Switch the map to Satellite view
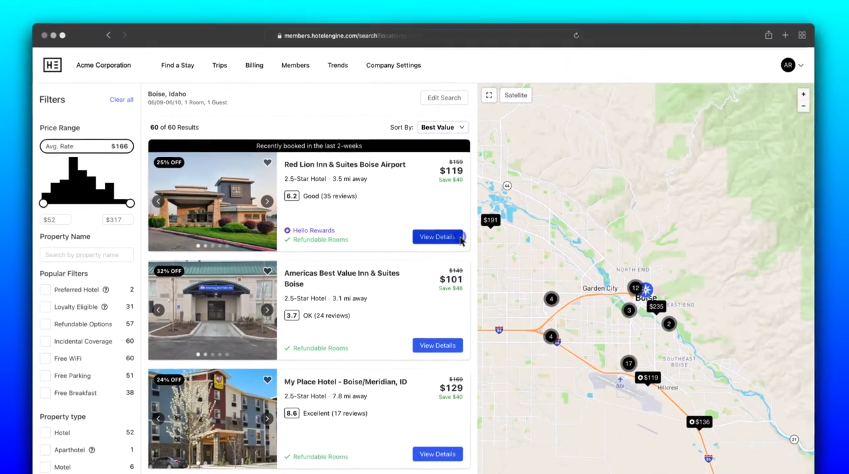 click(515, 95)
